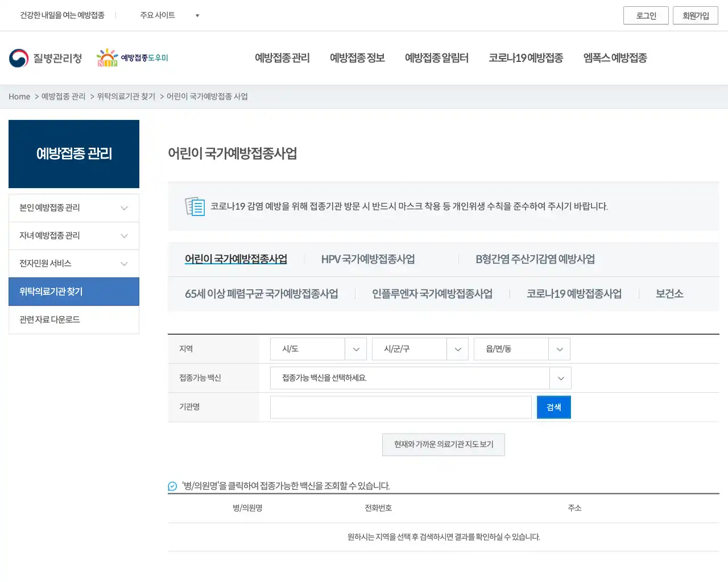Click inside the 기관명 input field

(400, 407)
